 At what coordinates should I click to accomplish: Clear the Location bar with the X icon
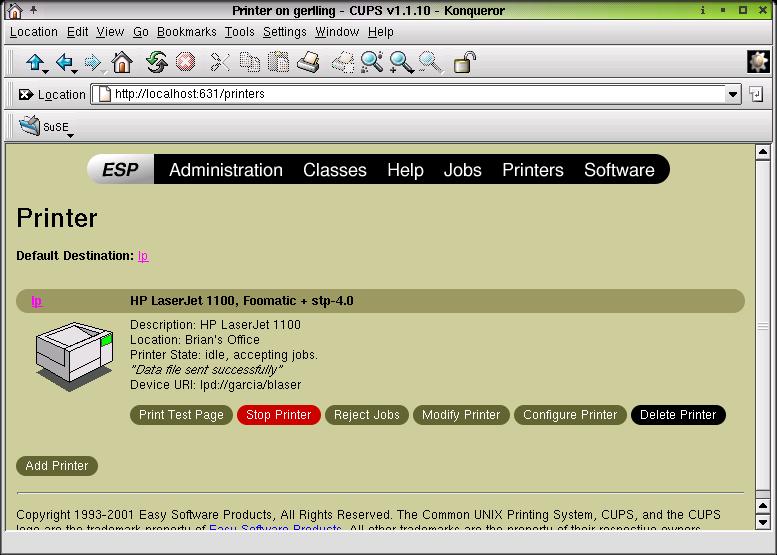[x=26, y=95]
